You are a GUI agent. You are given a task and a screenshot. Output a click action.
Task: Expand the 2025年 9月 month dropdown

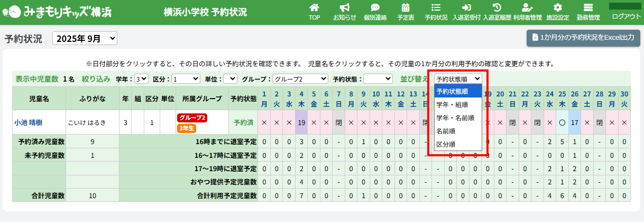pyautogui.click(x=85, y=39)
